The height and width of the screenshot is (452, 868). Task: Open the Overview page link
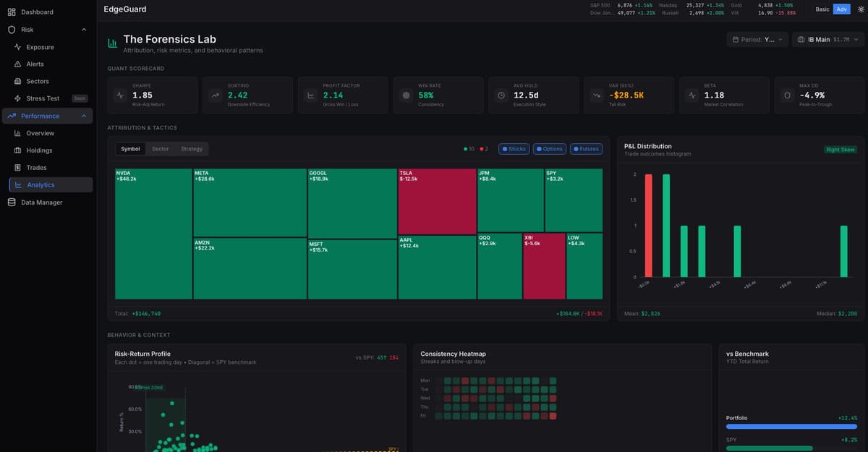tap(41, 133)
